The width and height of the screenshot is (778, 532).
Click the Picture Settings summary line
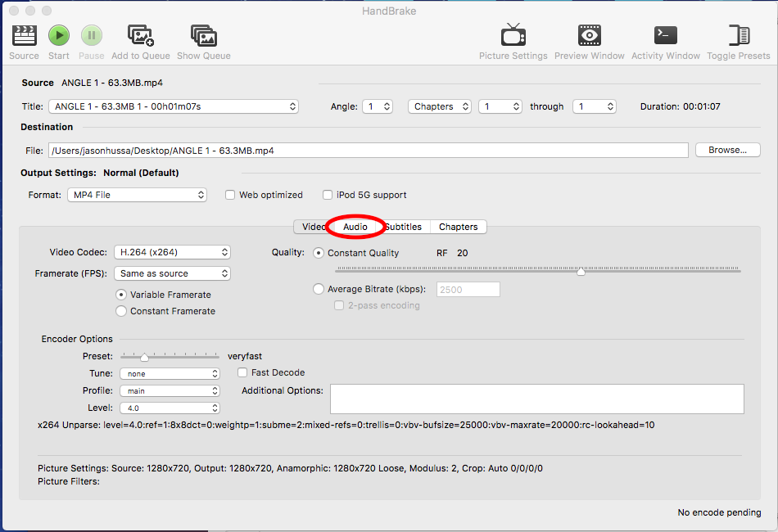(290, 468)
